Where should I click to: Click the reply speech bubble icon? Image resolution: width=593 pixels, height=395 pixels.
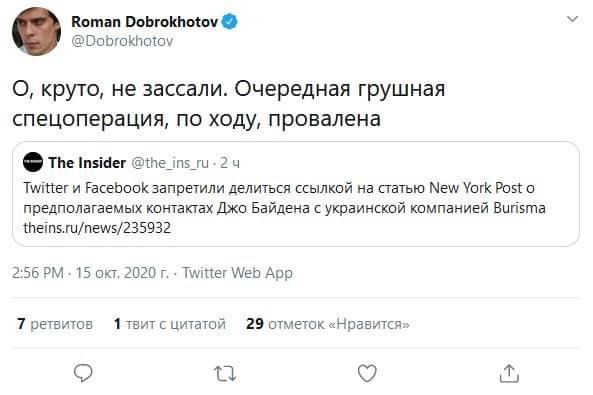[83, 373]
